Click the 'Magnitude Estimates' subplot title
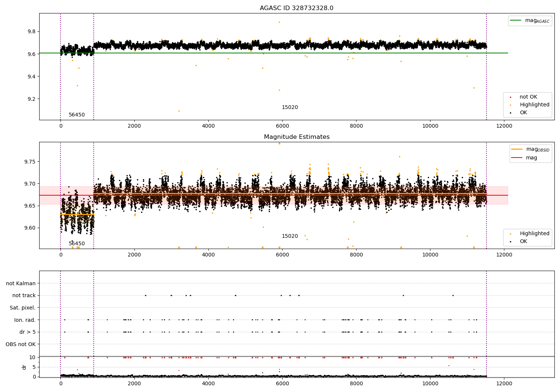 pos(296,137)
